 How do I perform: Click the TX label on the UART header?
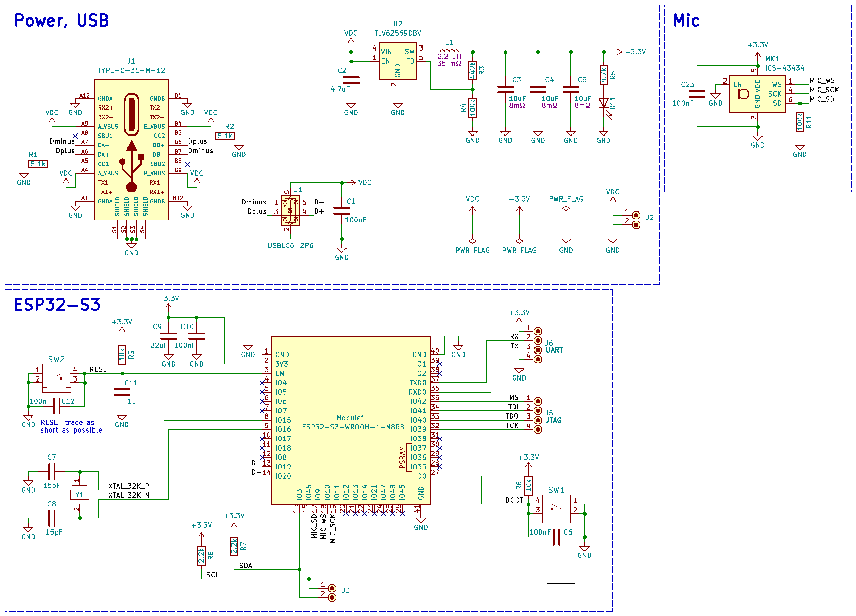point(515,346)
